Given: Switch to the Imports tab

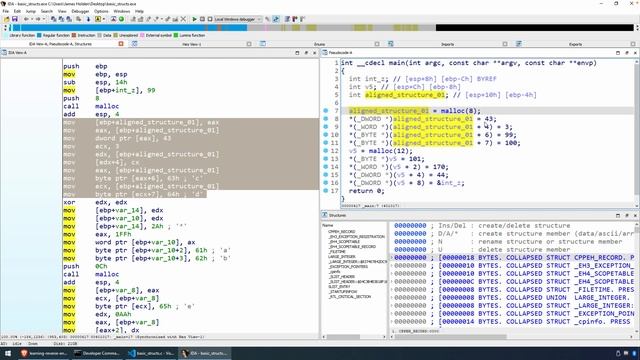Looking at the screenshot, I should pyautogui.click(x=447, y=44).
